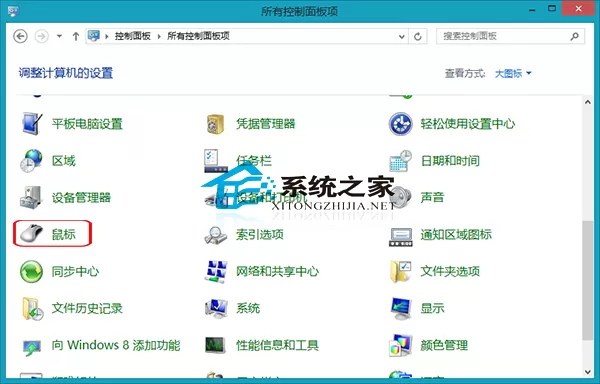Expand the breadcrumb arrow after 控制面板

click(159, 36)
